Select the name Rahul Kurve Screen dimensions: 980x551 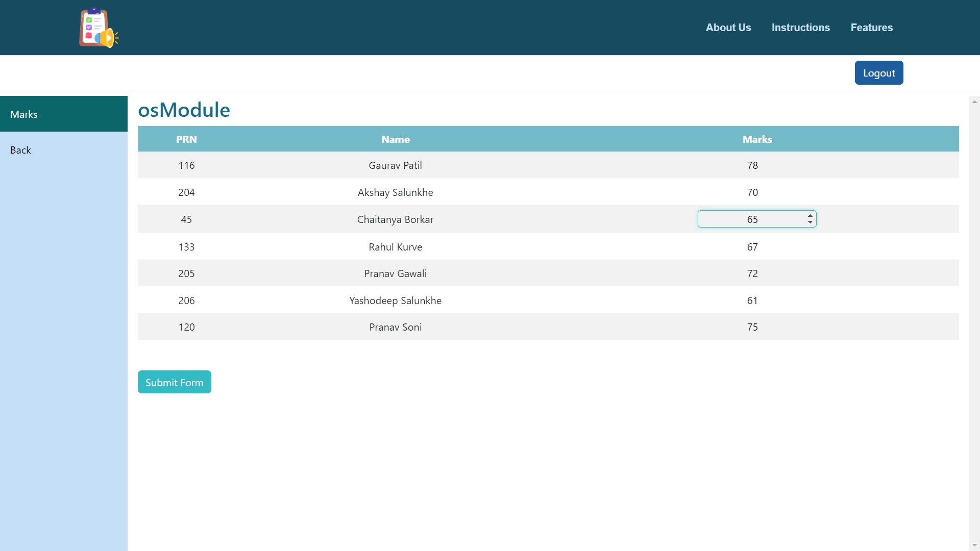pyautogui.click(x=395, y=247)
